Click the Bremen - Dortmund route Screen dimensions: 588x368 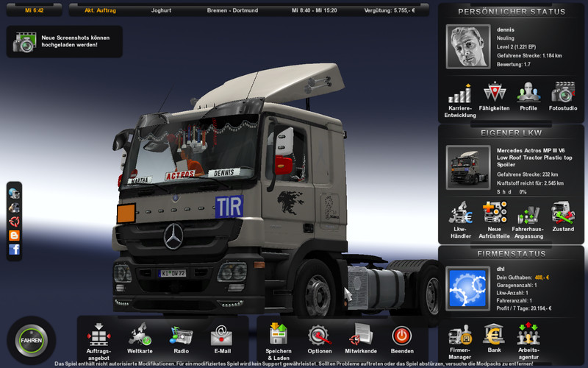(x=232, y=10)
